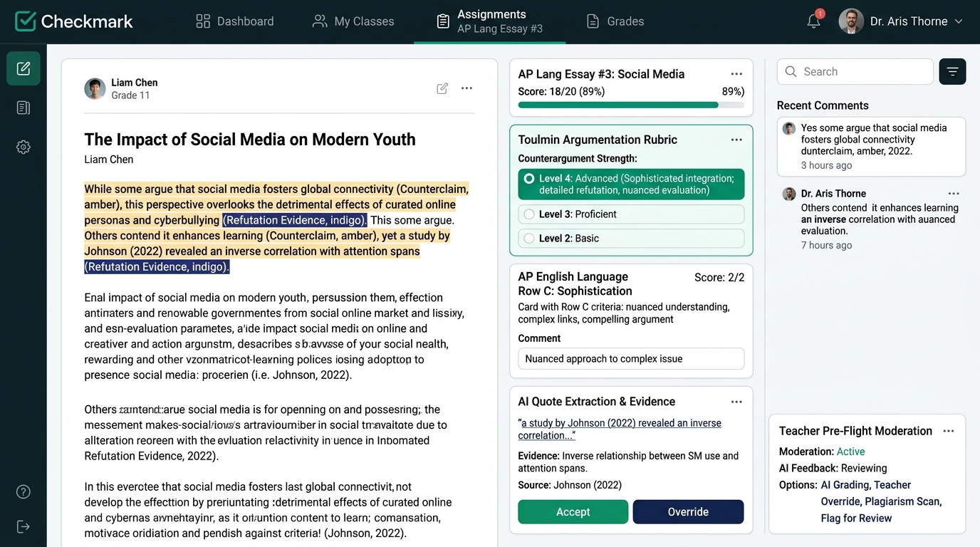Click the score progress bar

click(631, 105)
